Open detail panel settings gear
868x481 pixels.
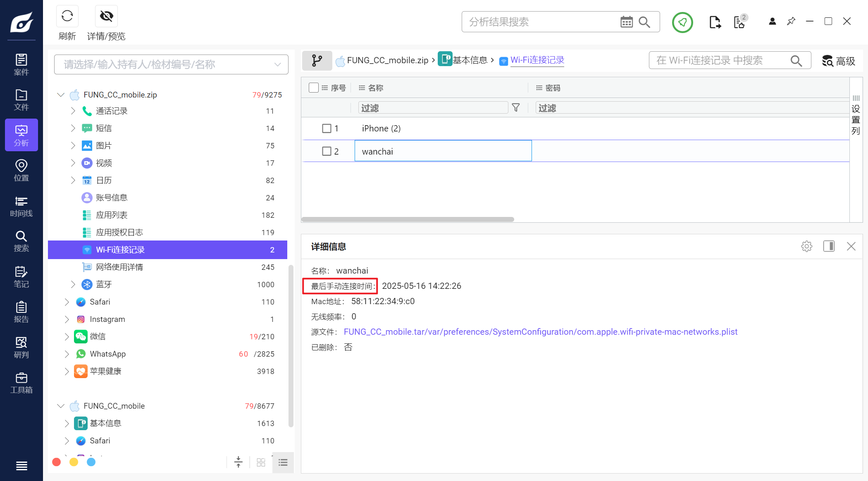[806, 247]
